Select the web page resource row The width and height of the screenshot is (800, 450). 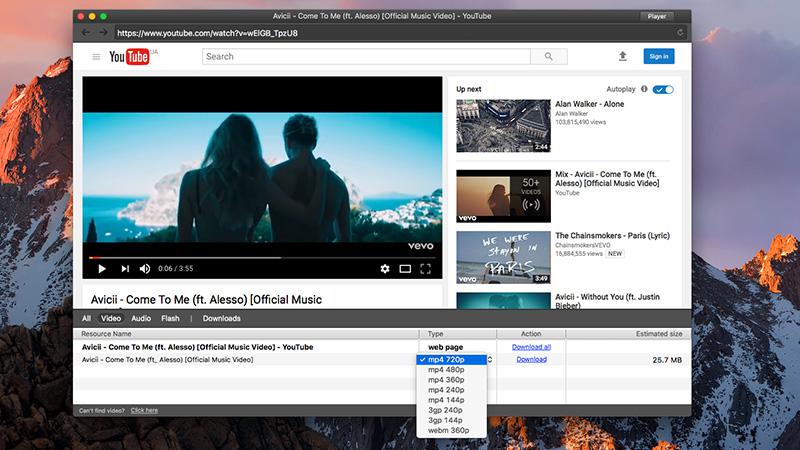(382, 347)
